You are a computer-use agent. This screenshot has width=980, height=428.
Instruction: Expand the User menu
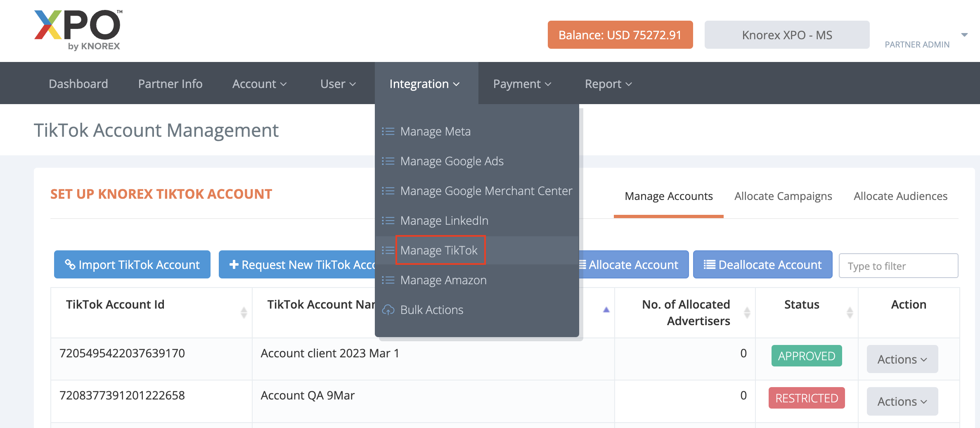pos(338,84)
